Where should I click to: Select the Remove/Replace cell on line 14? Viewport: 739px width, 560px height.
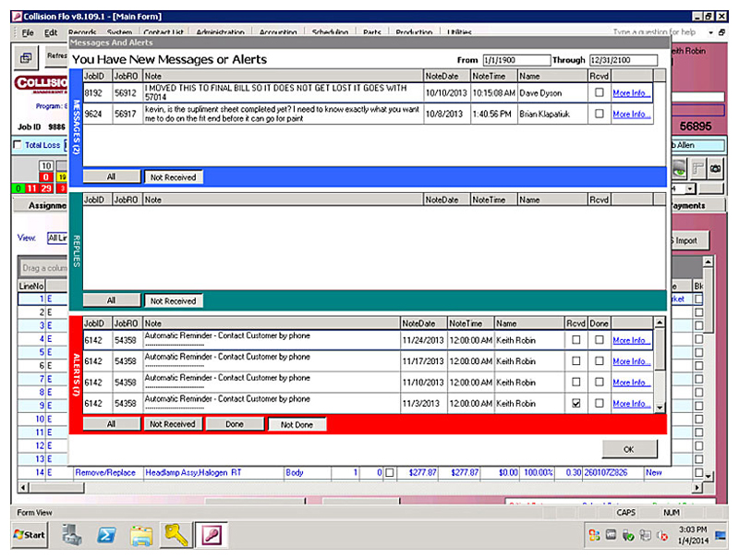108,472
